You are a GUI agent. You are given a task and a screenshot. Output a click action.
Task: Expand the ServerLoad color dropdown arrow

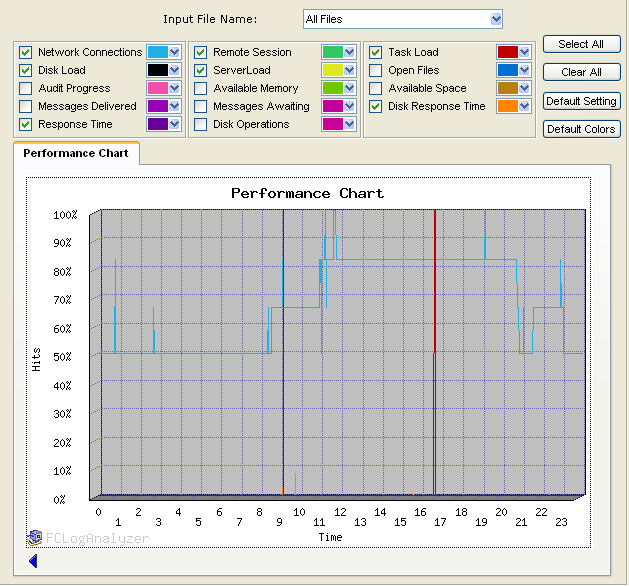349,70
